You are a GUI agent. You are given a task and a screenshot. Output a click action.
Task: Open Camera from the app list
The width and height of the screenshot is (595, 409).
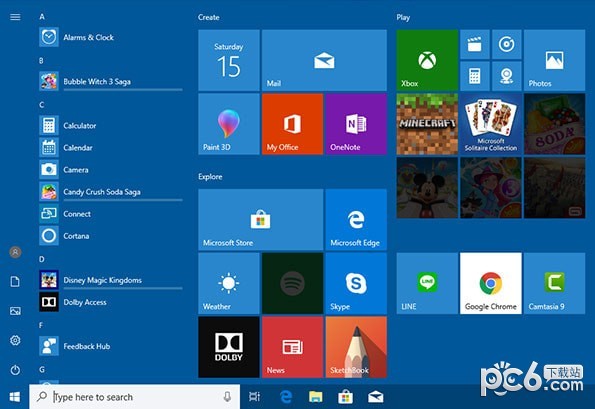pyautogui.click(x=110, y=169)
